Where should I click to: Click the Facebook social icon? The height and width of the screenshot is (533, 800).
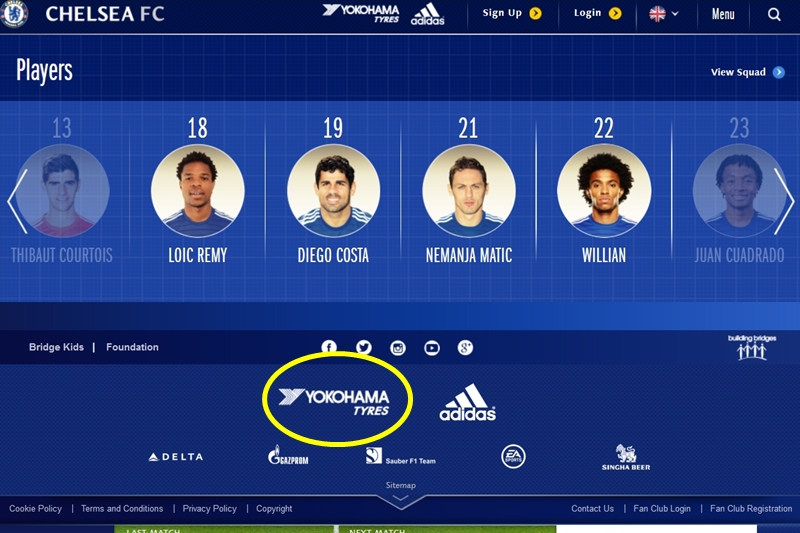[x=329, y=348]
